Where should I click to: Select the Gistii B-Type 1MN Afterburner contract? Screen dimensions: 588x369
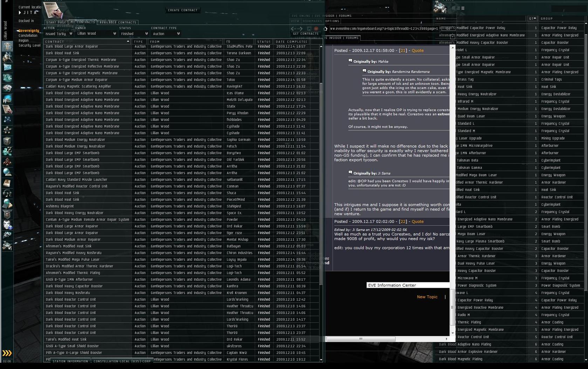point(181,280)
